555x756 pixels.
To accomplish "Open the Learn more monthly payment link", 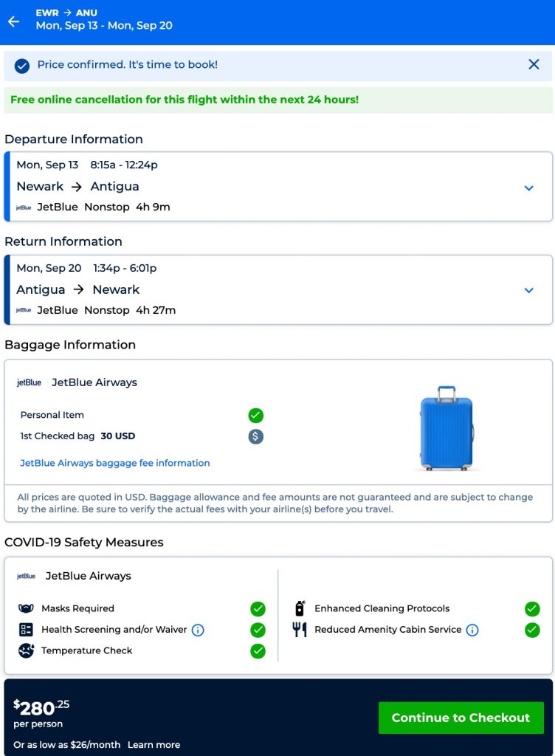I will (x=154, y=744).
